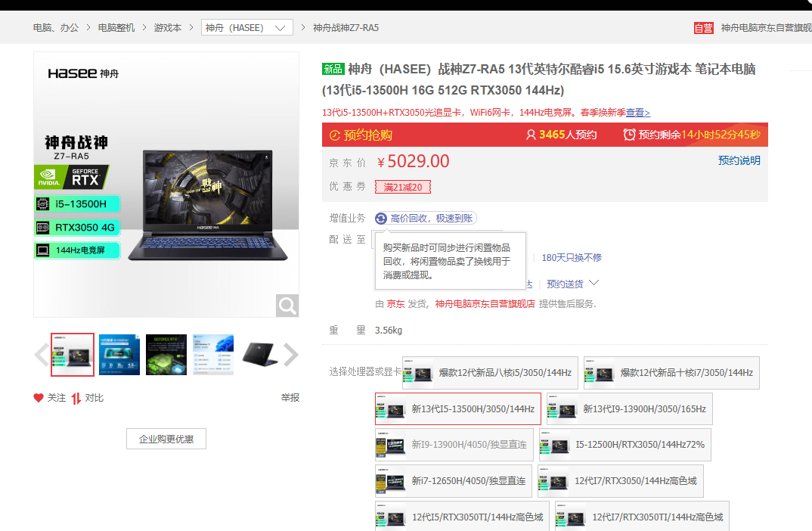Screen dimensions: 812x531
Task: Click the magnifier zoom icon on product image
Action: (287, 306)
